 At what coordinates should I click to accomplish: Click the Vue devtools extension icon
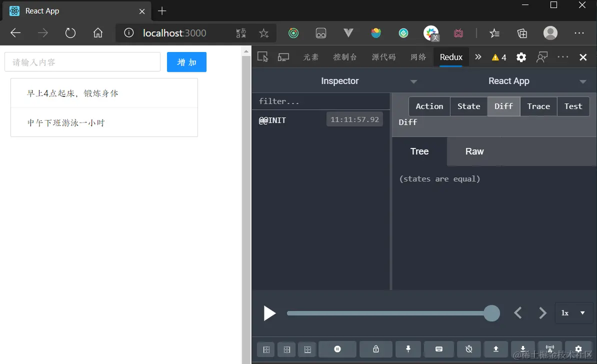(348, 33)
